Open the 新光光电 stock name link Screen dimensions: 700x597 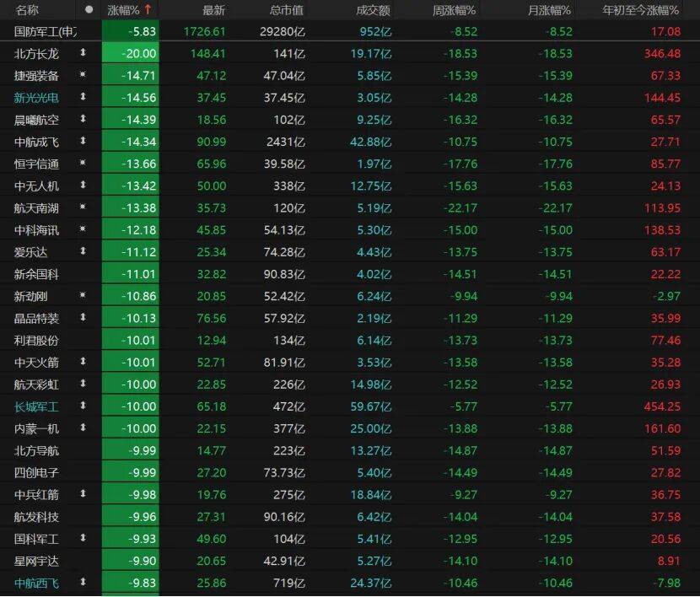pyautogui.click(x=37, y=97)
